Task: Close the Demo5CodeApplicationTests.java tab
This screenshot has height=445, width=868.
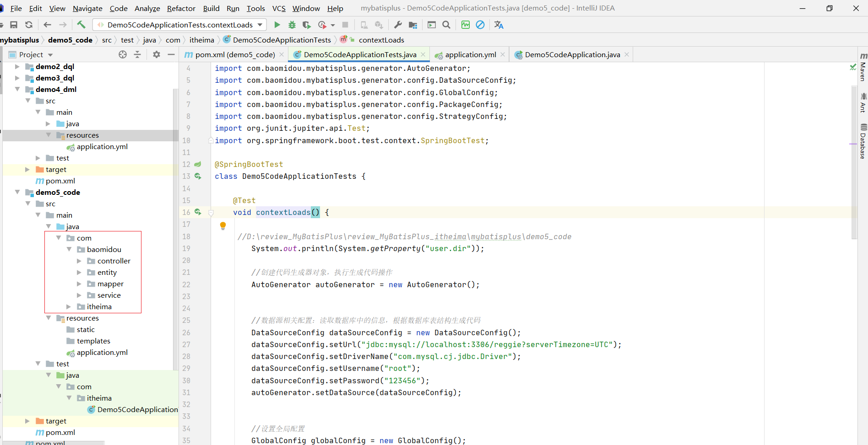Action: (x=423, y=54)
